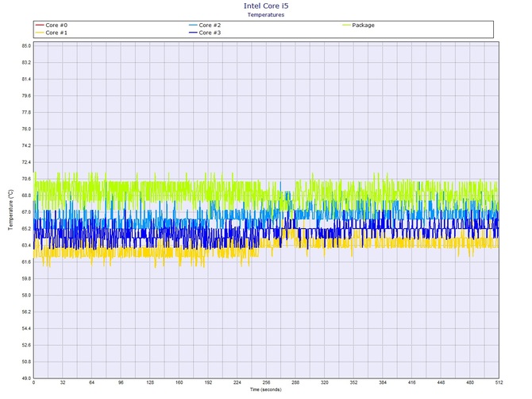Click the Package green legend swatch
The width and height of the screenshot is (532, 399).
click(346, 25)
